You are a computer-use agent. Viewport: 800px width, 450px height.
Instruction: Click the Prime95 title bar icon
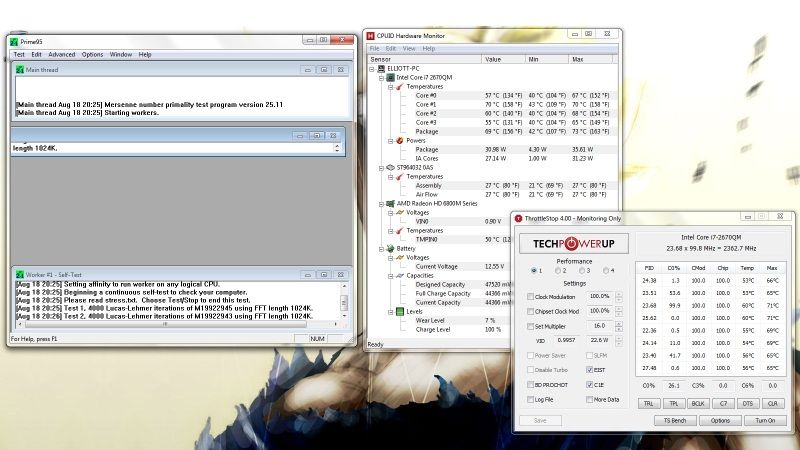[14, 42]
